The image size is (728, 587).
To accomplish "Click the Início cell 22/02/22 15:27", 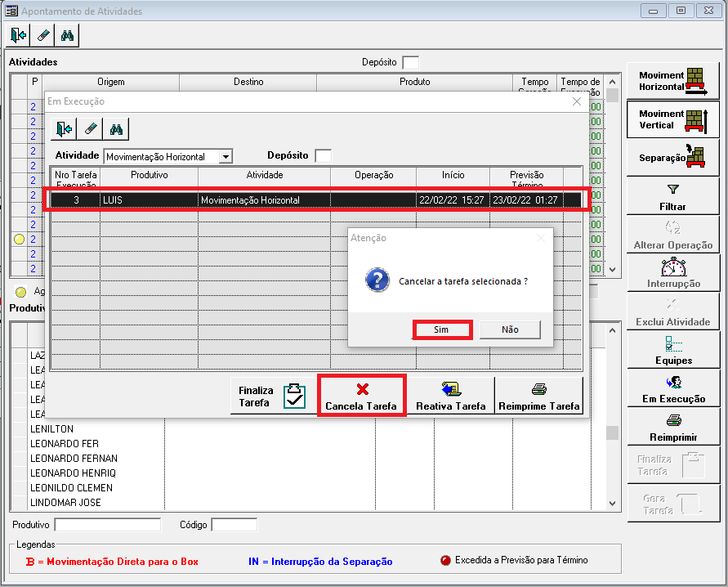I will pyautogui.click(x=452, y=200).
